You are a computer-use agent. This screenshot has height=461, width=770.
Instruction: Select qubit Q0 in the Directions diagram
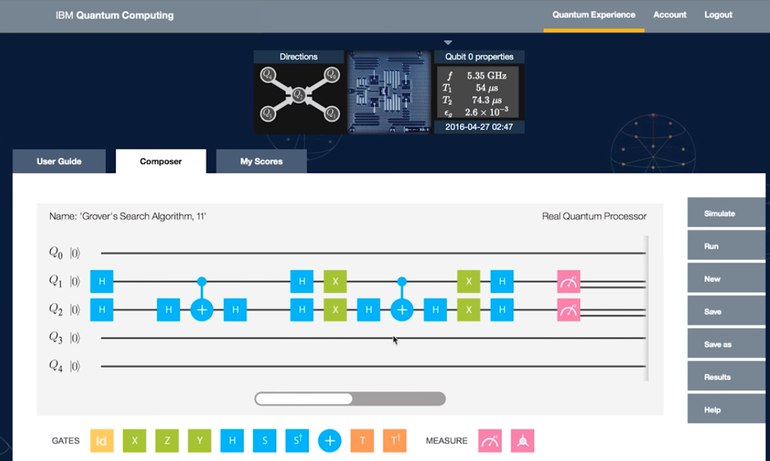click(332, 75)
